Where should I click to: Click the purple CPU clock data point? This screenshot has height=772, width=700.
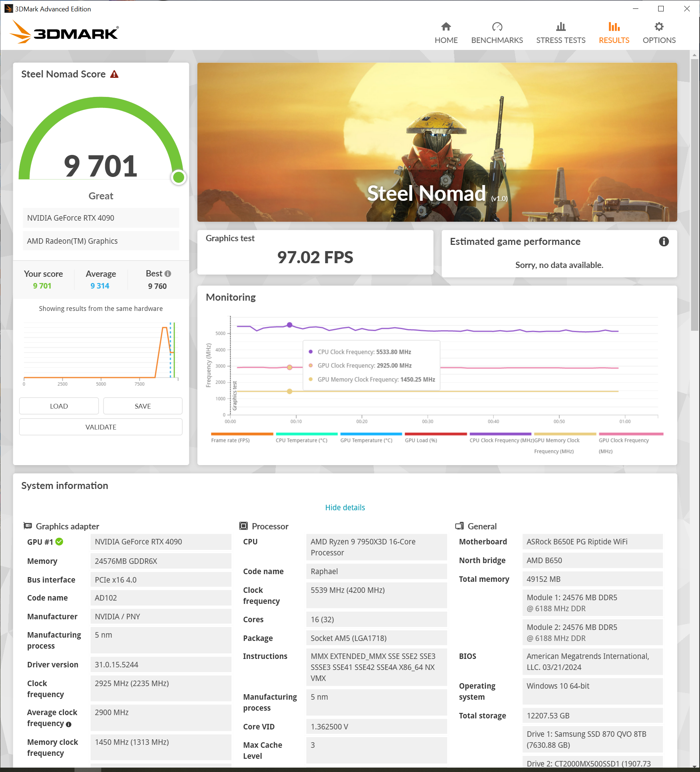click(290, 325)
